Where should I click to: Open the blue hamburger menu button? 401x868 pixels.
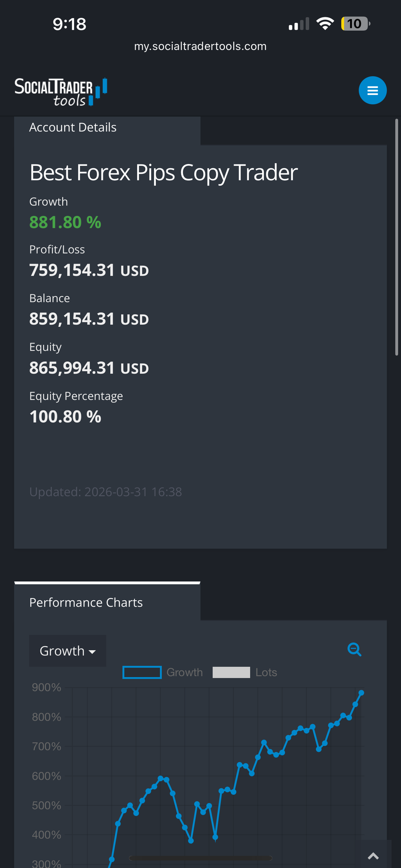tap(372, 90)
